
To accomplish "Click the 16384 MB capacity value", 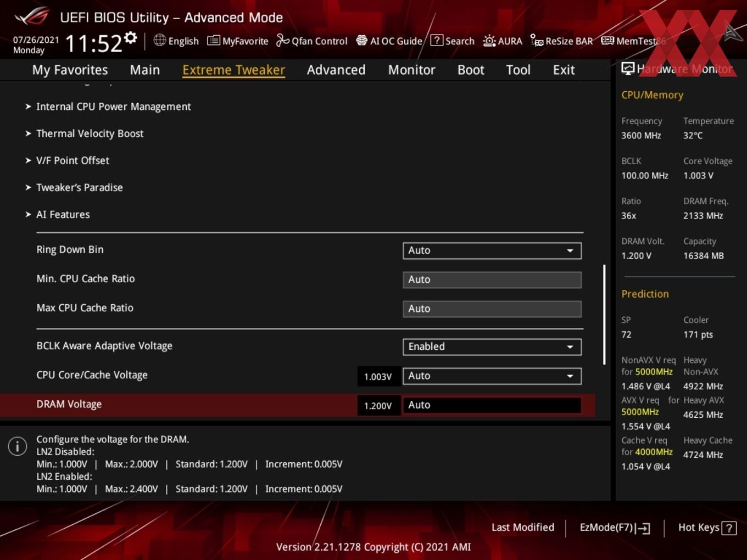I will (704, 255).
